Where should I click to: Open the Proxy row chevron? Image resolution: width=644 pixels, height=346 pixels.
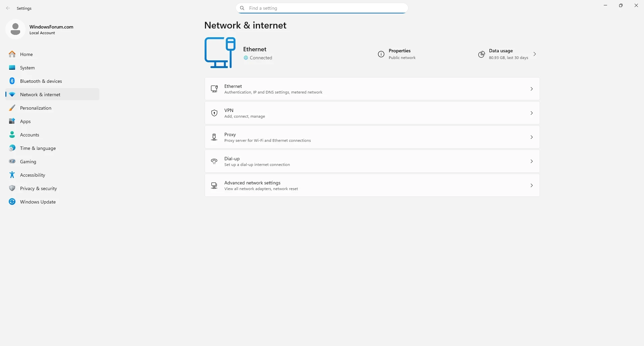pyautogui.click(x=532, y=137)
